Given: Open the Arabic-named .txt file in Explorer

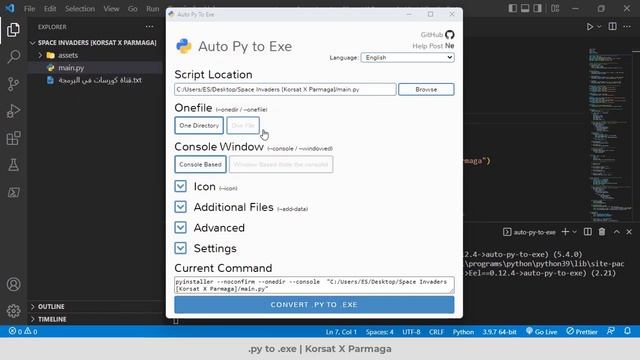Looking at the screenshot, I should [x=100, y=80].
